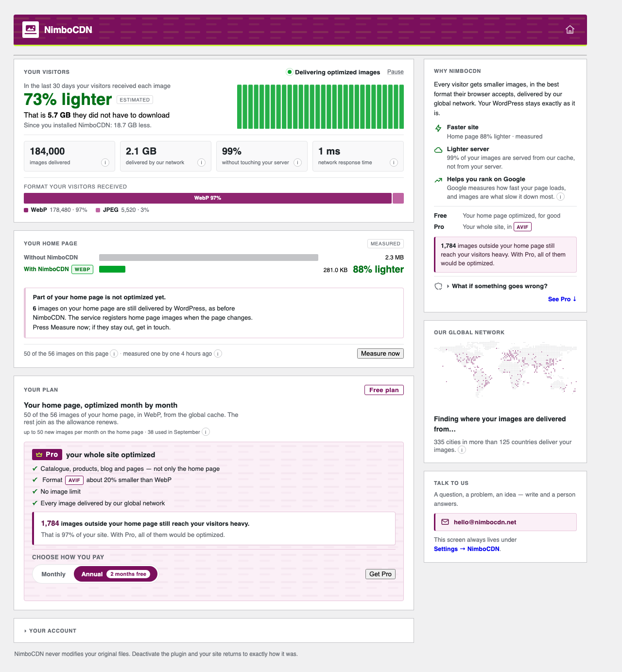Click the 184,000 images delivered value
622x672 pixels.
[47, 151]
